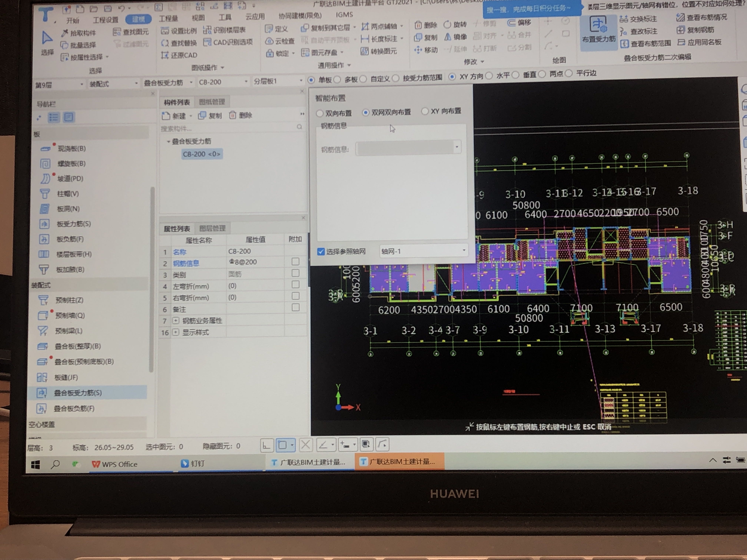The width and height of the screenshot is (747, 560).
Task: Open the 云应用 ribbon tab
Action: 255,16
